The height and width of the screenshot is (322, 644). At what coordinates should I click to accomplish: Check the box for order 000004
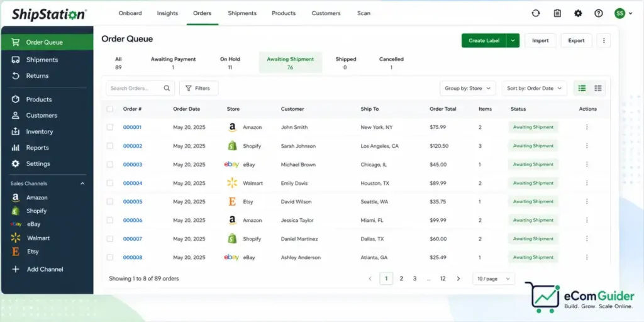[x=109, y=183]
